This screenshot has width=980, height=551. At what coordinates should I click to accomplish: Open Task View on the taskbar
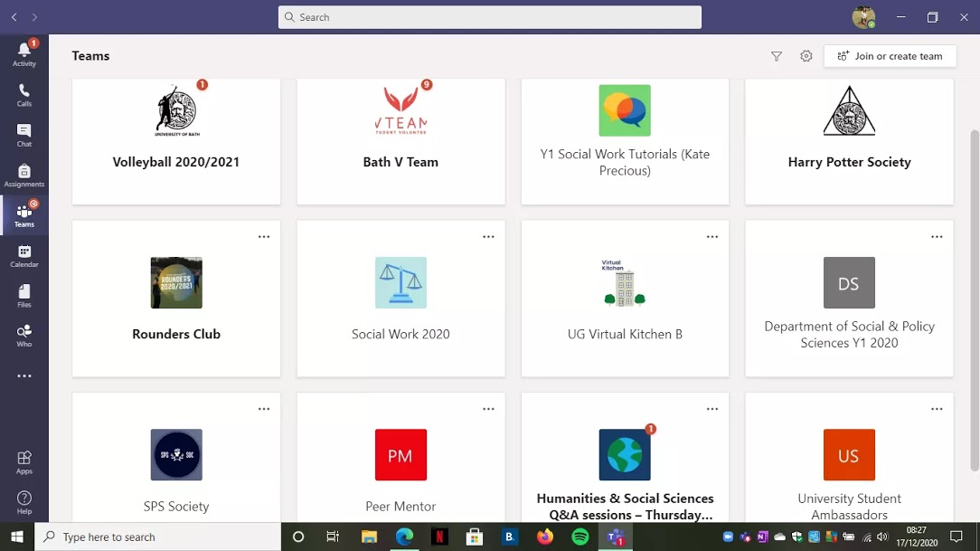[333, 537]
